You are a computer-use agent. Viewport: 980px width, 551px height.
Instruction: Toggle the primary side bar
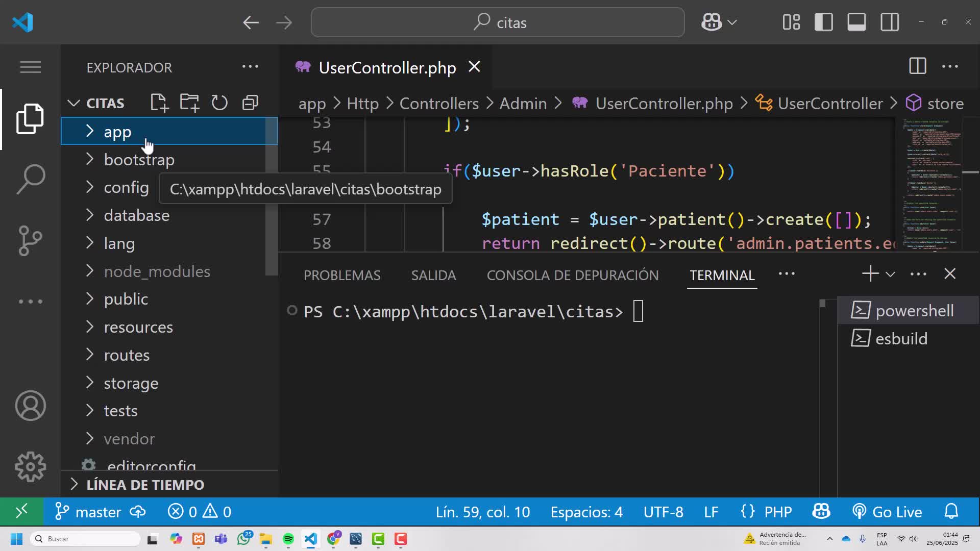[824, 22]
